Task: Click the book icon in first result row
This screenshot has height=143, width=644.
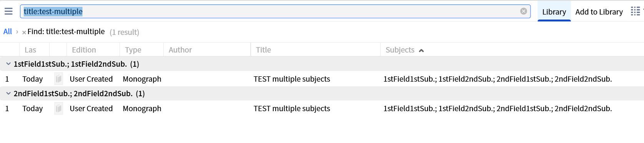Action: click(58, 79)
